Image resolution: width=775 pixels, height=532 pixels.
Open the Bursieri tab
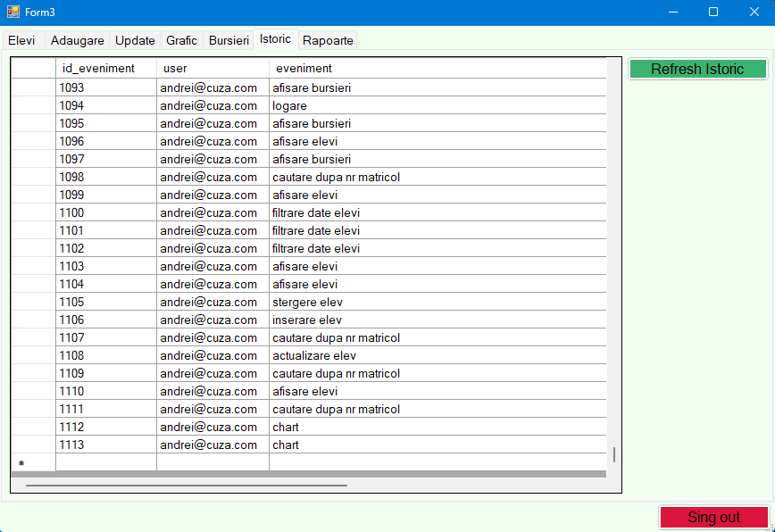228,40
